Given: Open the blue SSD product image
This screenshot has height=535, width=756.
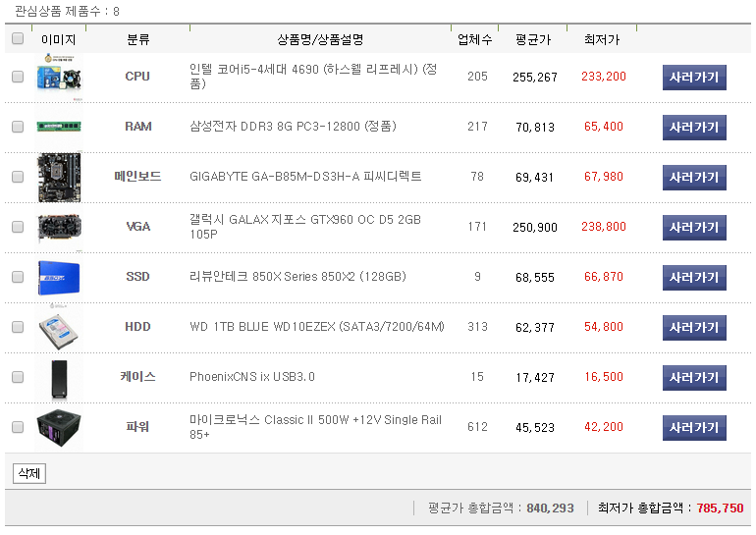Looking at the screenshot, I should 59,277.
